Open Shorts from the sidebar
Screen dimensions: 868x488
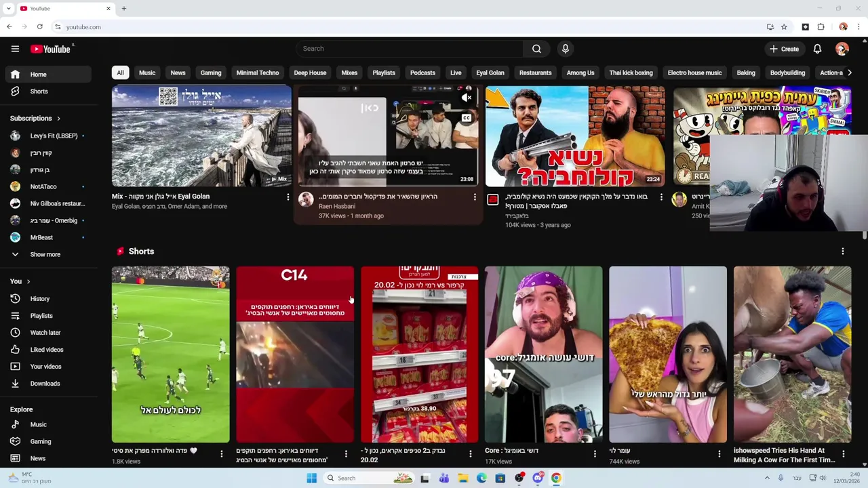(47, 91)
